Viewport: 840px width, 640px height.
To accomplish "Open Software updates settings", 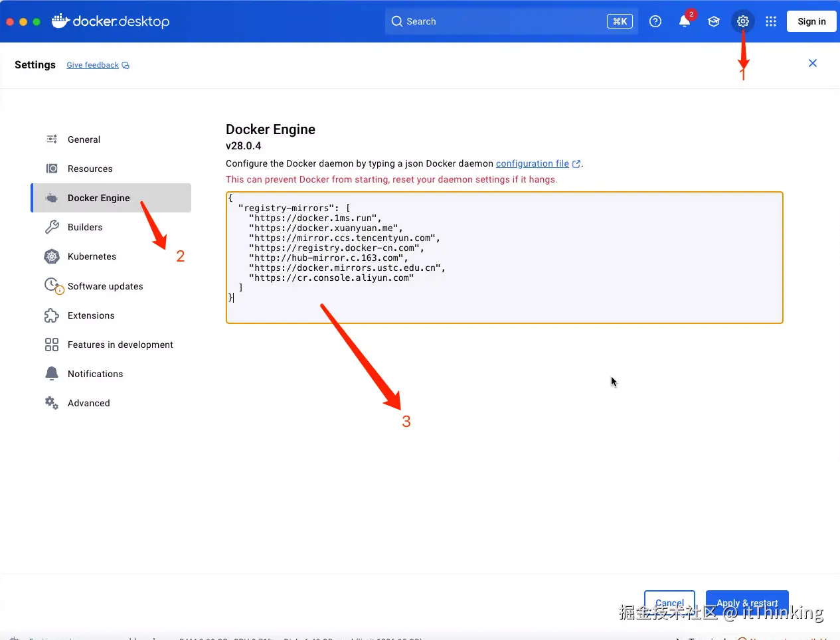I will click(x=111, y=286).
